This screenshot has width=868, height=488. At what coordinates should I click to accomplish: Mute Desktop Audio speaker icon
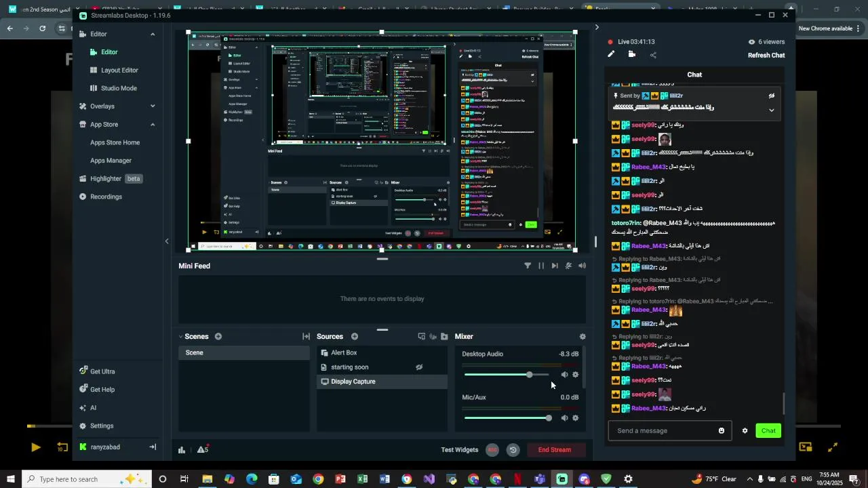pyautogui.click(x=564, y=375)
